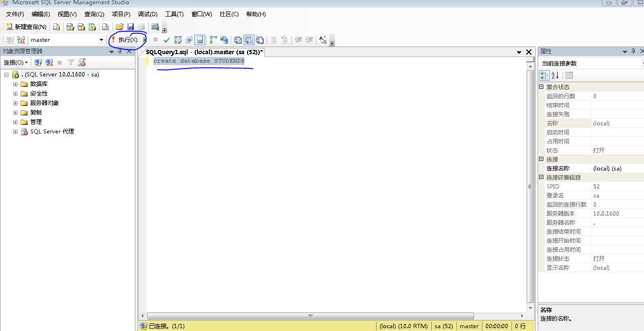Collapse the 连接详细信息 properties section
The height and width of the screenshot is (331, 644).
click(x=541, y=177)
